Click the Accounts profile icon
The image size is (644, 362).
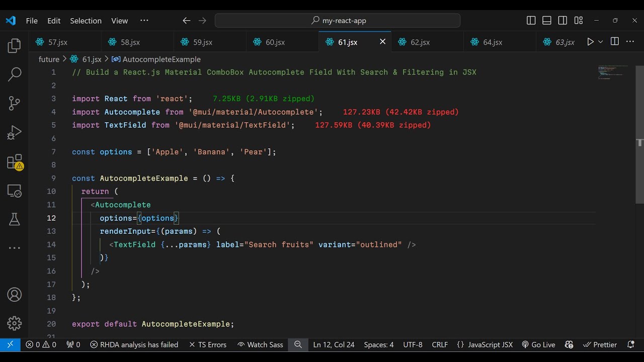14,295
